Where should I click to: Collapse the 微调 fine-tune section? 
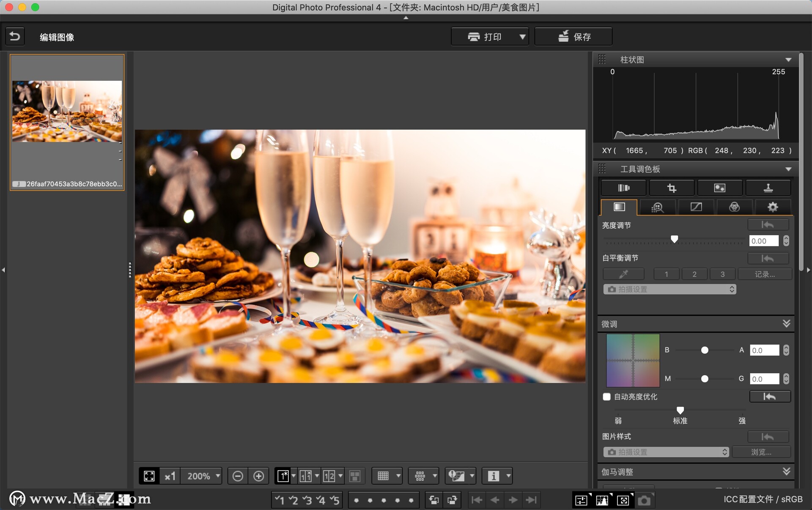tap(786, 324)
